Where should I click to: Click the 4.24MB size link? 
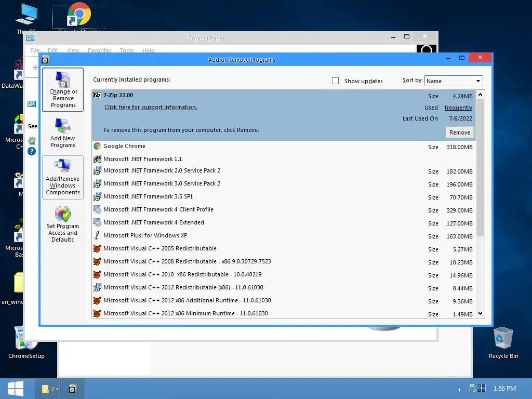pyautogui.click(x=462, y=96)
